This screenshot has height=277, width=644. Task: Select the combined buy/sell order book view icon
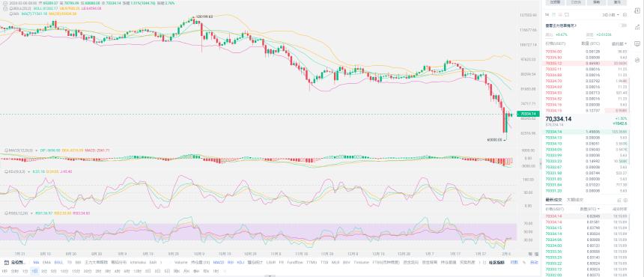pos(547,15)
